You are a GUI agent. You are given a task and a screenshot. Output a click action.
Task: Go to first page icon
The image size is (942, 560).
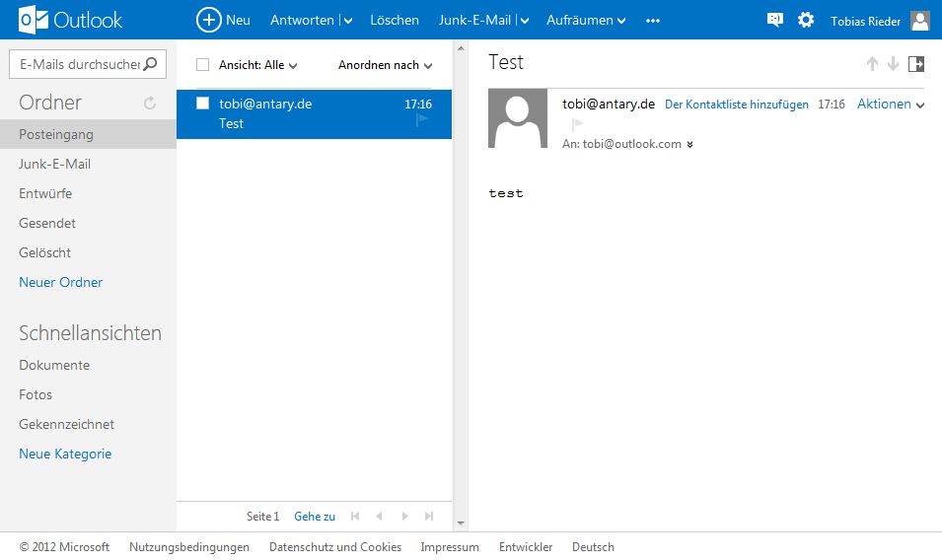[x=355, y=517]
